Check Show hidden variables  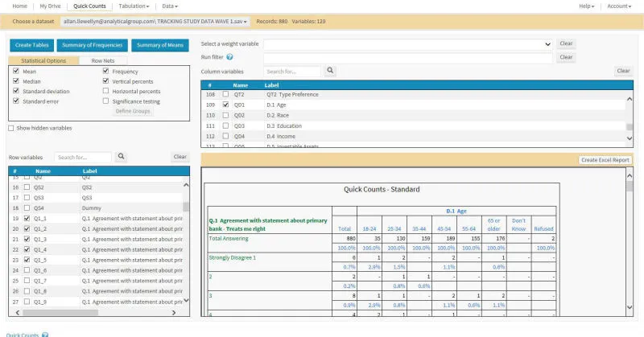click(10, 128)
